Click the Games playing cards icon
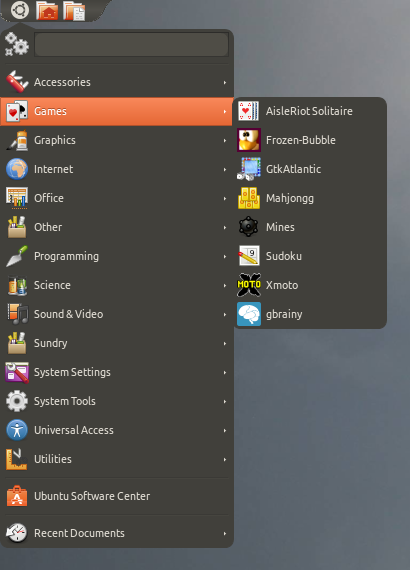 pyautogui.click(x=17, y=111)
